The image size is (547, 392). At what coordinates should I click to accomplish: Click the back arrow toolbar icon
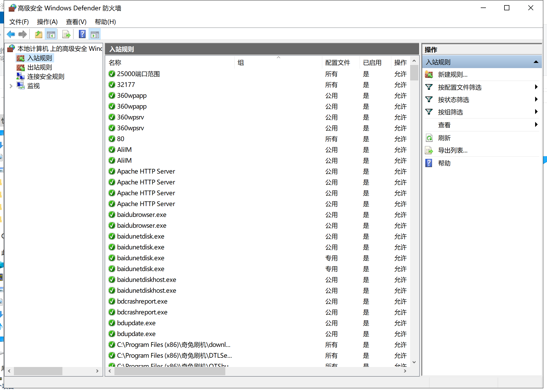(11, 34)
